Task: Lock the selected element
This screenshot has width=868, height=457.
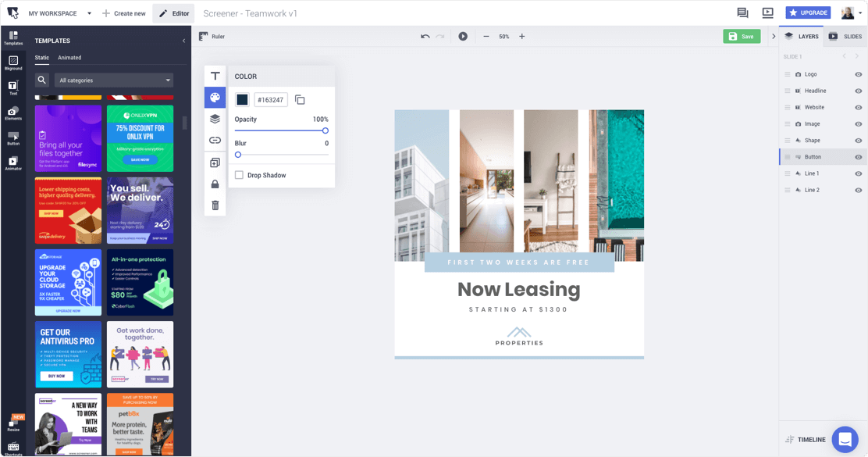Action: [215, 184]
